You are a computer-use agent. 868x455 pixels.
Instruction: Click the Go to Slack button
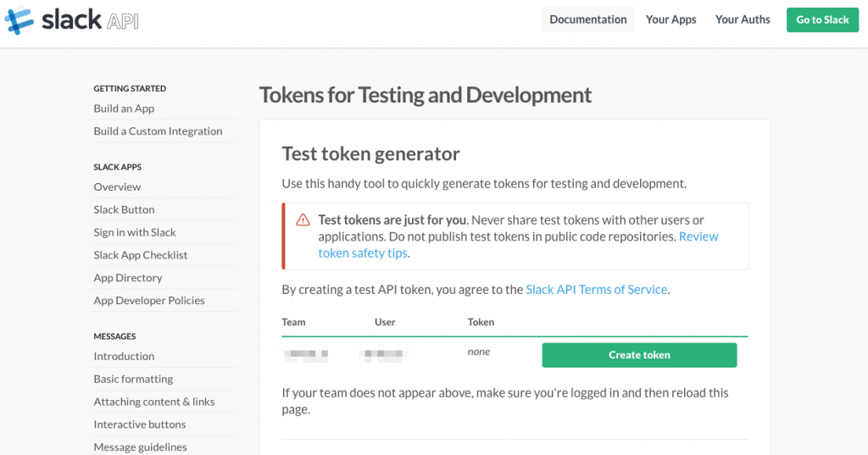coord(822,20)
